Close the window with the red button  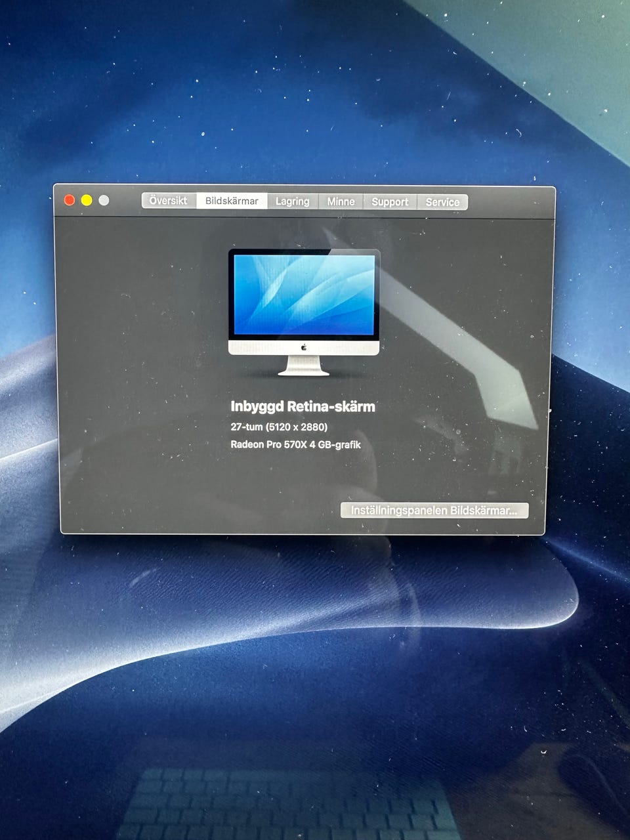coord(70,200)
